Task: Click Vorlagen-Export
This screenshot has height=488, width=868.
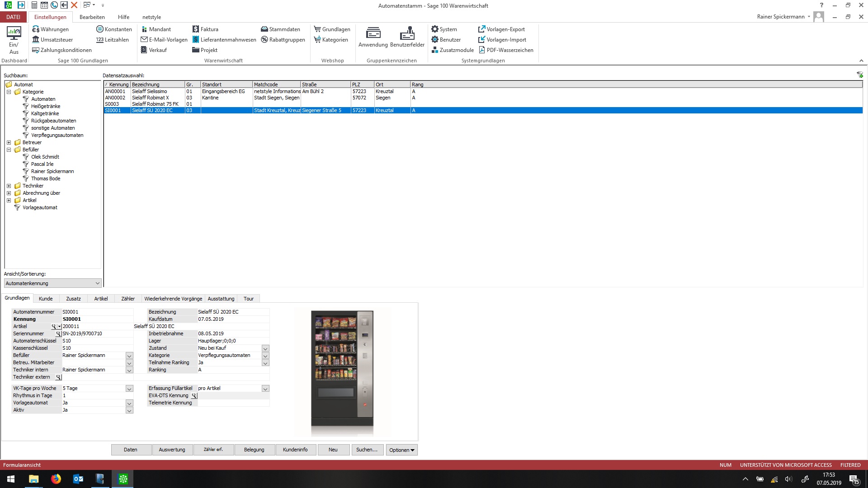Action: (x=501, y=29)
